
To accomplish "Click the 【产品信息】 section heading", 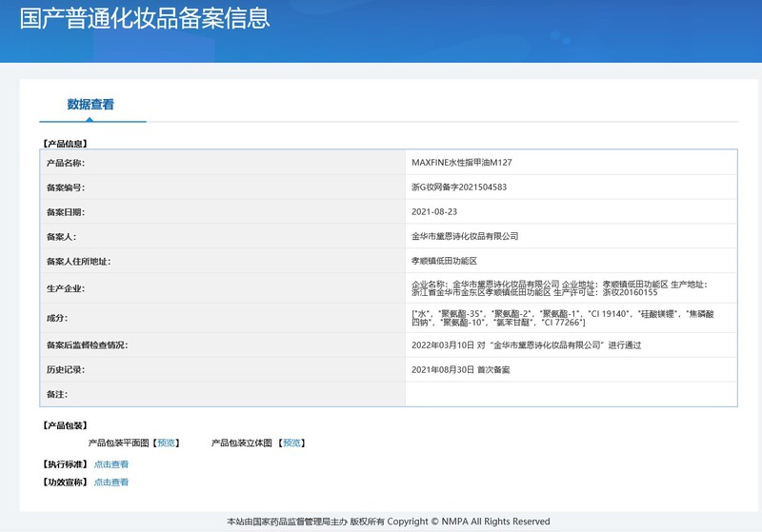I will tap(65, 144).
